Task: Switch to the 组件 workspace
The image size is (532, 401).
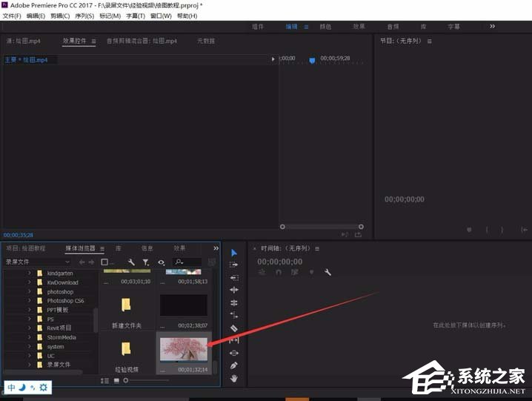Action: tap(258, 27)
